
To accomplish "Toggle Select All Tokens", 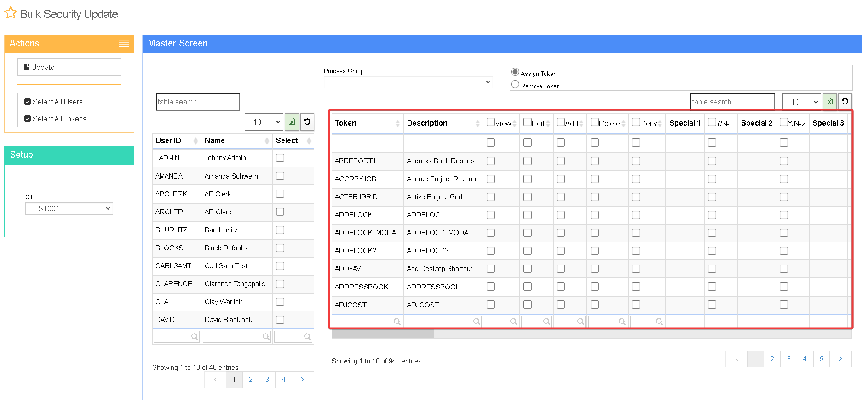I will coord(69,119).
